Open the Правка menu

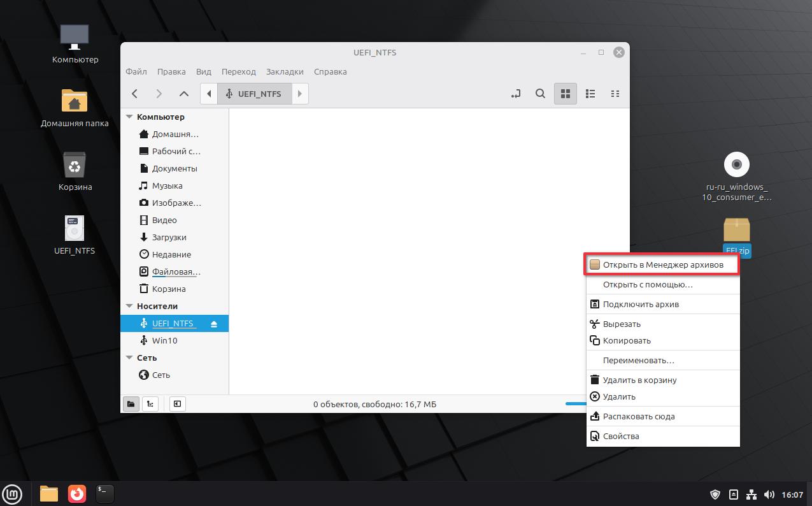171,71
